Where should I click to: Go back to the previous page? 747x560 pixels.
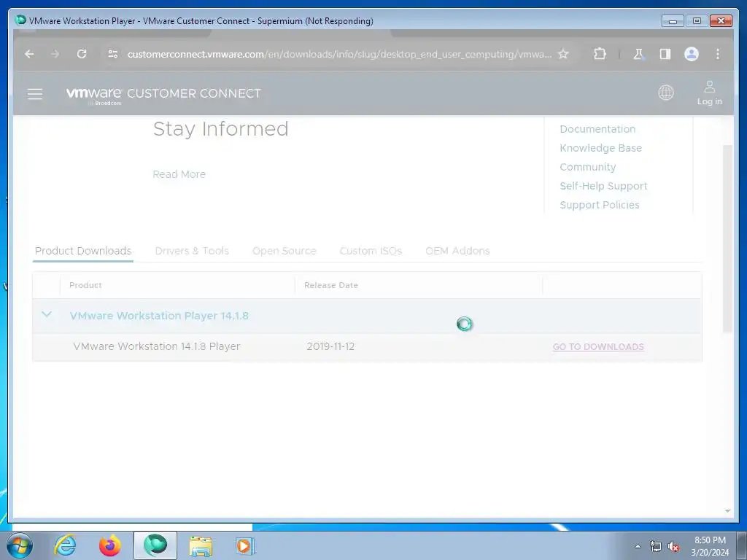(29, 54)
